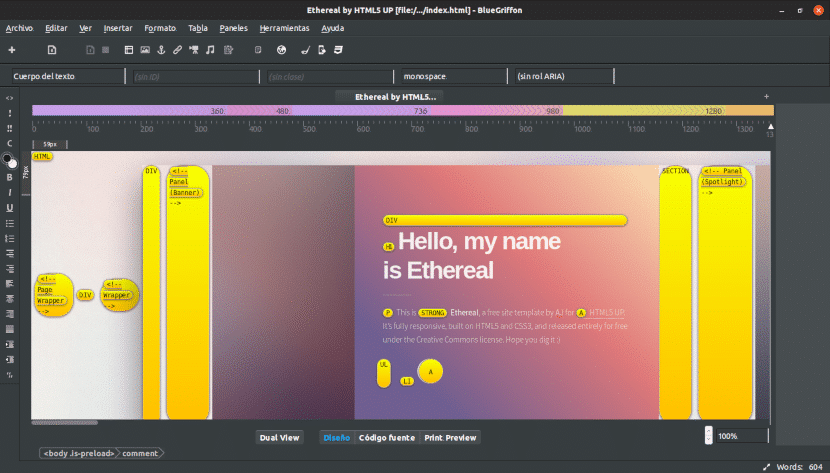Click the 360 breakpoint on media query bar
830x473 pixels.
[x=217, y=111]
